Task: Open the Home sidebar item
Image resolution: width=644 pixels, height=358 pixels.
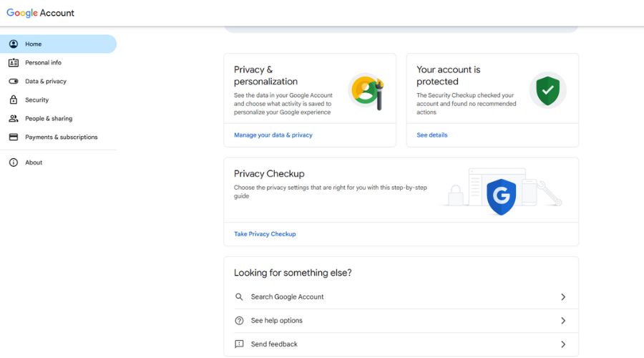Action: 59,44
